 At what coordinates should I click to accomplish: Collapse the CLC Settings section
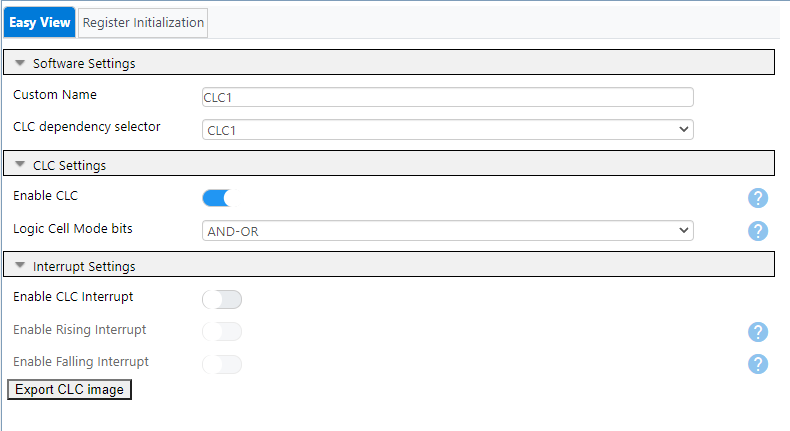(x=20, y=165)
